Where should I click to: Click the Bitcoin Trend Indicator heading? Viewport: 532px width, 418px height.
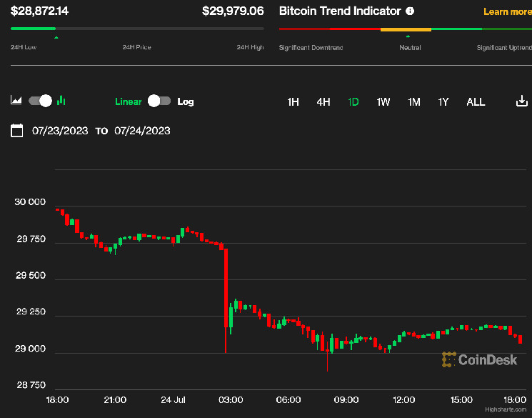[340, 11]
